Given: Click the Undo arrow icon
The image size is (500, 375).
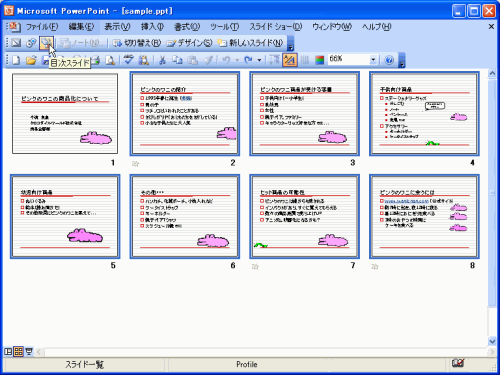Looking at the screenshot, I should point(227,60).
